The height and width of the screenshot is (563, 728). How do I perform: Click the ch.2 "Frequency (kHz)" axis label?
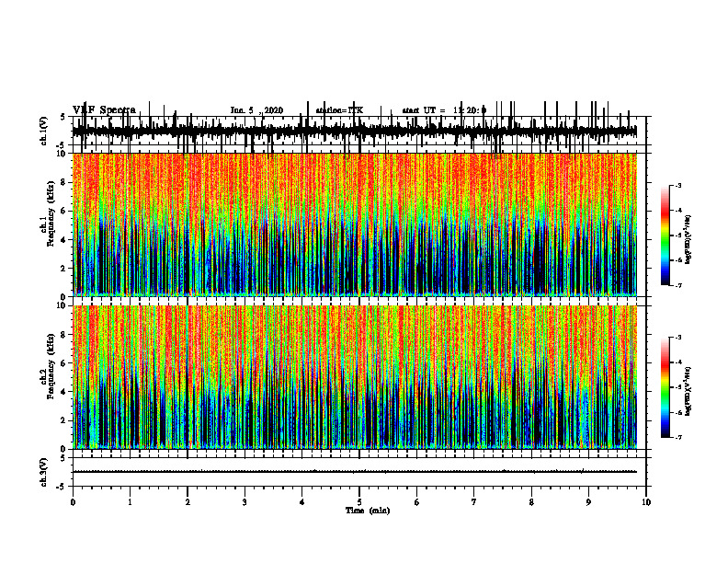(x=51, y=366)
